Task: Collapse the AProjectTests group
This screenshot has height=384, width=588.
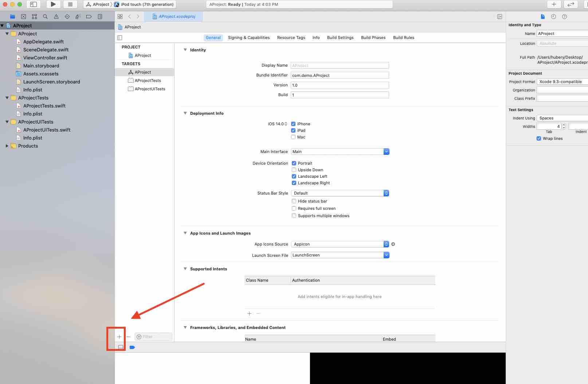Action: [7, 98]
